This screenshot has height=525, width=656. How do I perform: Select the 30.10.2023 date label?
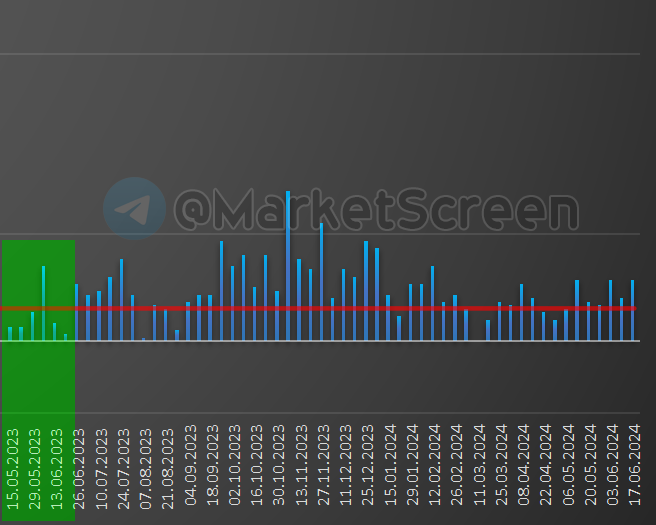[x=279, y=465]
